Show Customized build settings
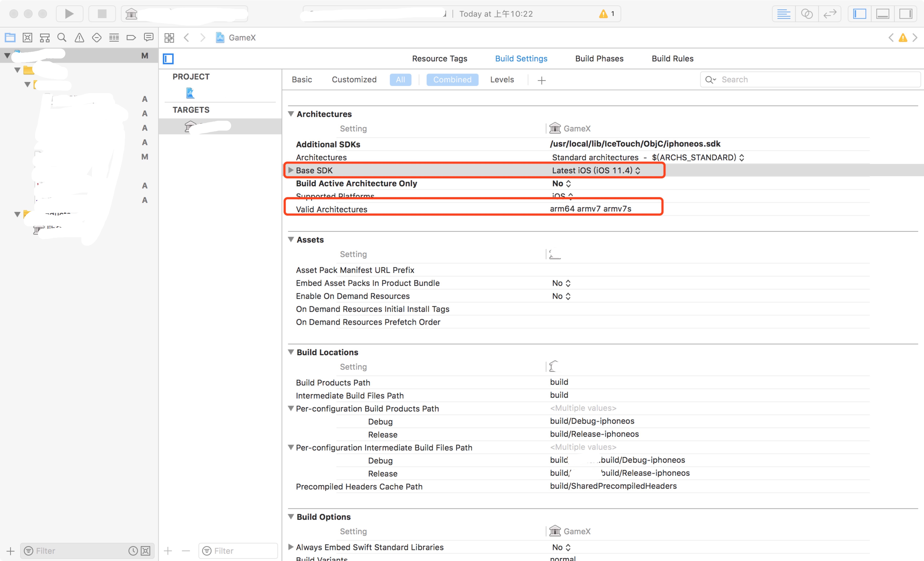Viewport: 924px width, 561px height. coord(354,79)
